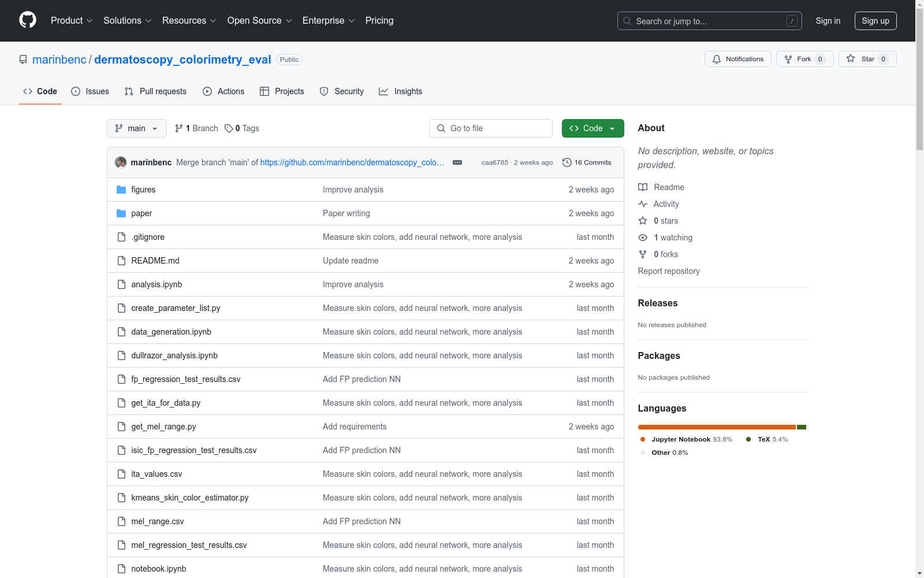The height and width of the screenshot is (578, 924).
Task: Click the tag icon beside 0 Tags
Action: coord(229,128)
